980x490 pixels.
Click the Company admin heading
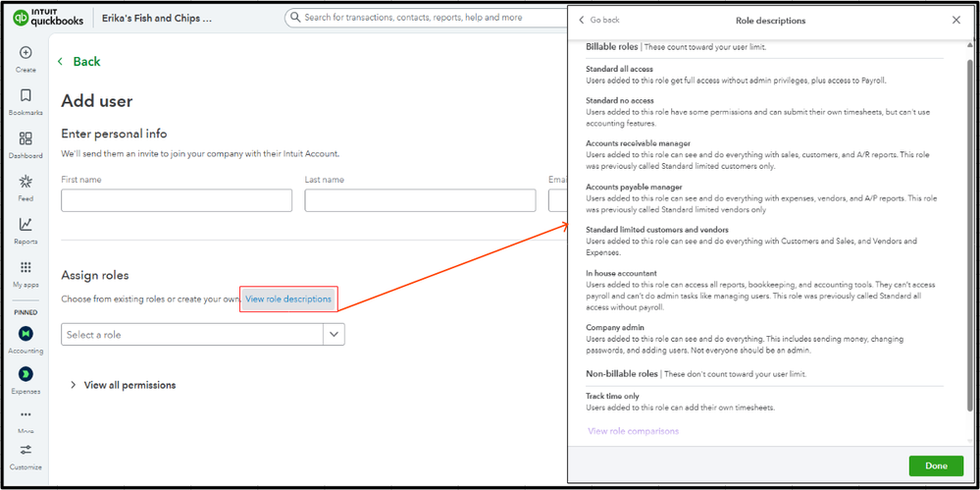click(x=615, y=327)
